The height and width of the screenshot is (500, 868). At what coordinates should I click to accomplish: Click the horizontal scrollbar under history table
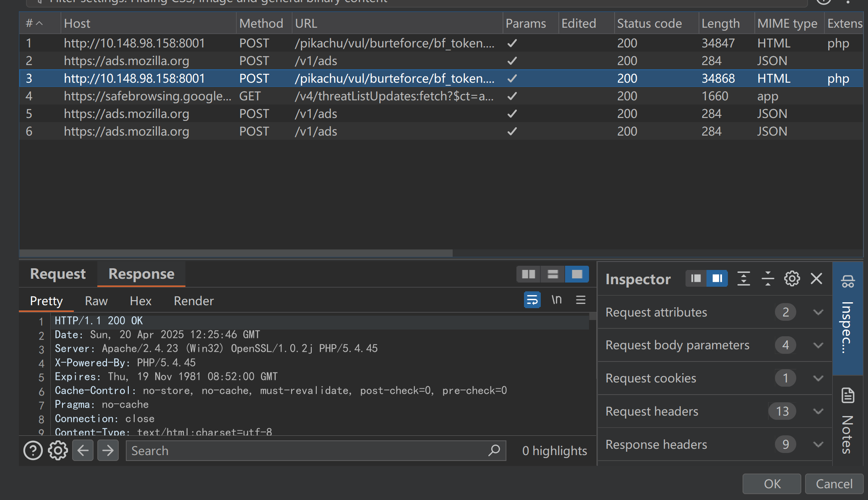click(236, 253)
